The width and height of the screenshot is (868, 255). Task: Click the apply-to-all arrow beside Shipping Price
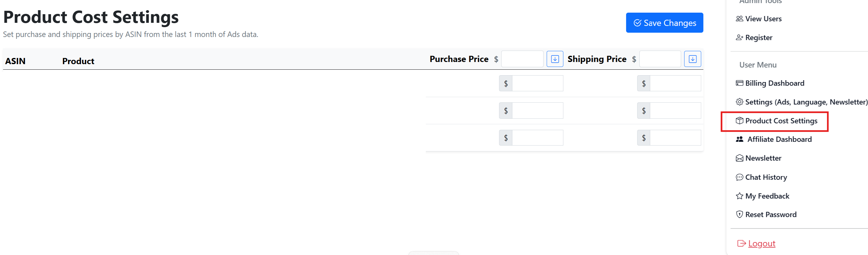pos(692,59)
